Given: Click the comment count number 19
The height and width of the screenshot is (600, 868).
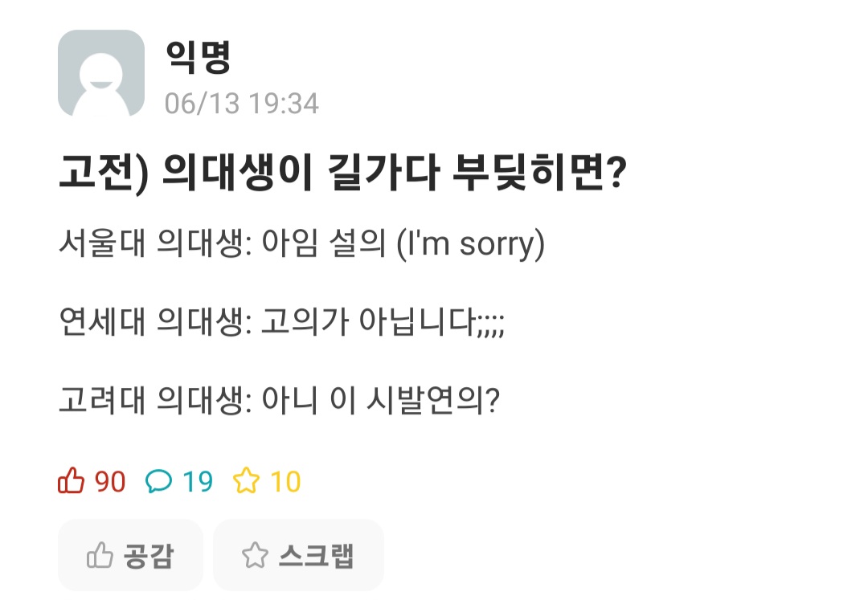Looking at the screenshot, I should [x=198, y=481].
